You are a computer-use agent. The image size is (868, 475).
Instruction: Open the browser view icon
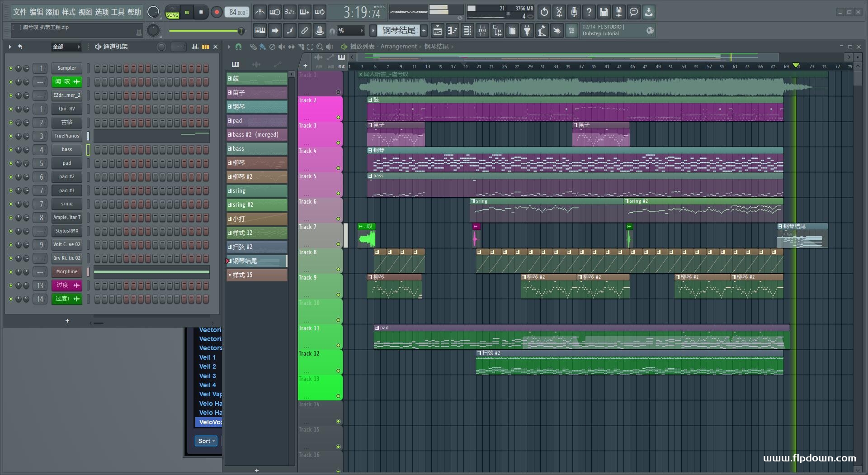[x=497, y=31]
